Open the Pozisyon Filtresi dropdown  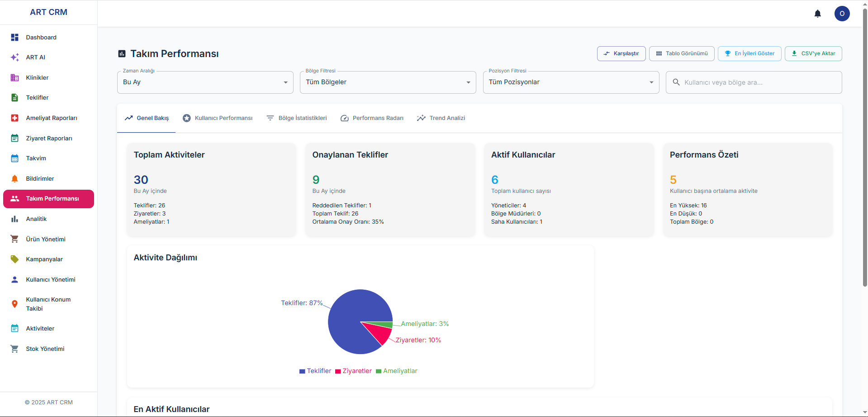coord(571,82)
